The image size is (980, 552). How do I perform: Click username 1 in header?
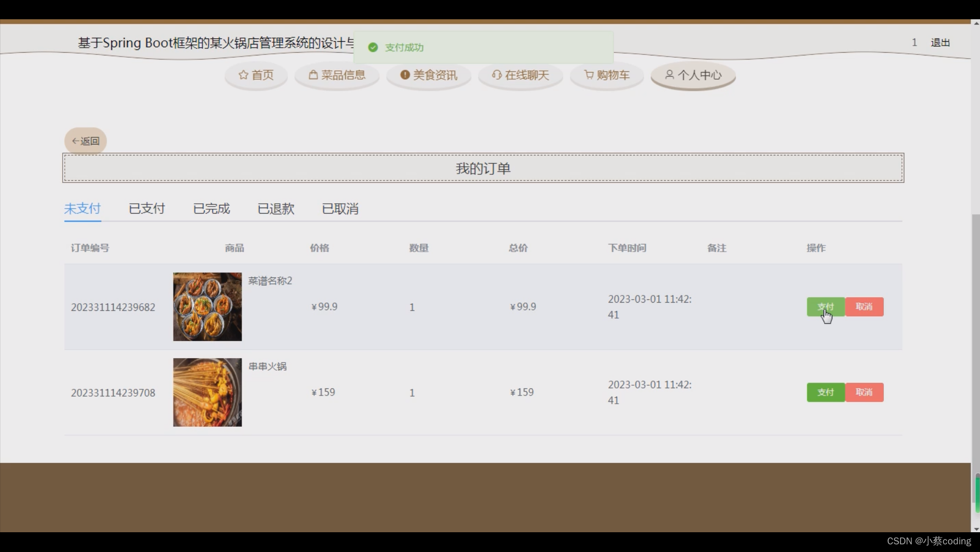(x=914, y=42)
